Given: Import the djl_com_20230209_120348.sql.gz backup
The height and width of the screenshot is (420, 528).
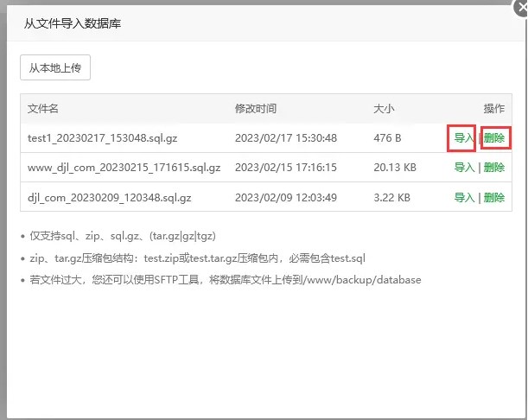Looking at the screenshot, I should 463,198.
